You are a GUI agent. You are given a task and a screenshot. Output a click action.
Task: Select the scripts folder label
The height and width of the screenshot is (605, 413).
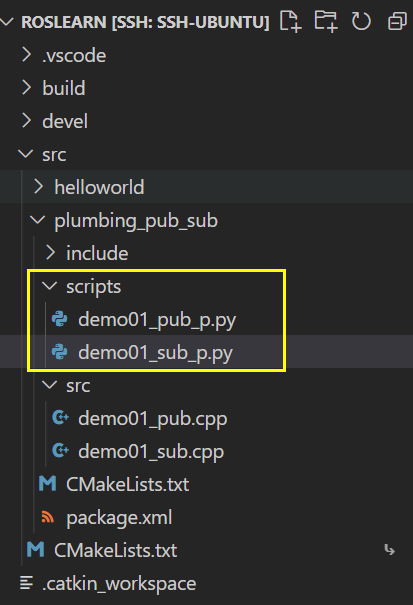[x=93, y=287]
